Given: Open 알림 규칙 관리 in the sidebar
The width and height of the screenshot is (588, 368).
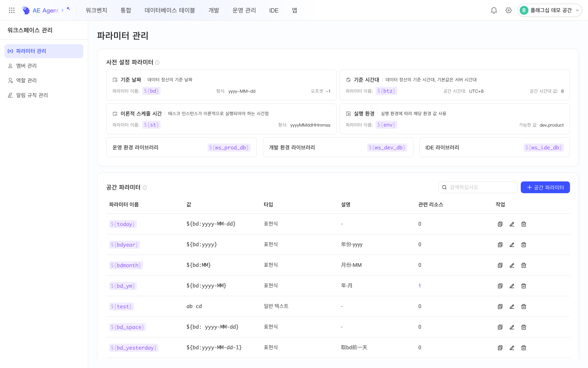Looking at the screenshot, I should click(x=44, y=95).
